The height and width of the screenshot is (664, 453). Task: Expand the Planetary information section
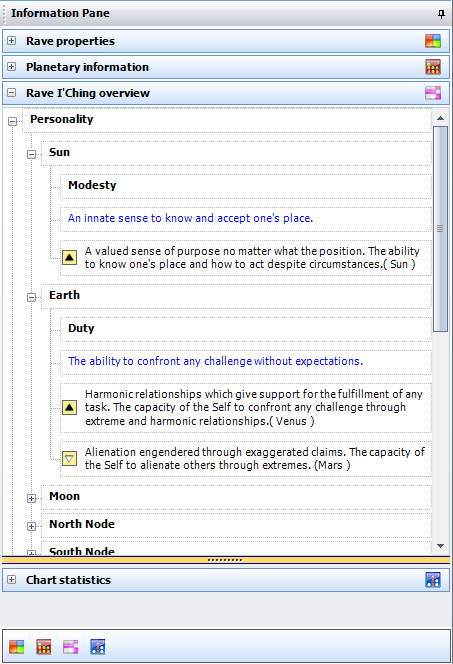coord(12,66)
